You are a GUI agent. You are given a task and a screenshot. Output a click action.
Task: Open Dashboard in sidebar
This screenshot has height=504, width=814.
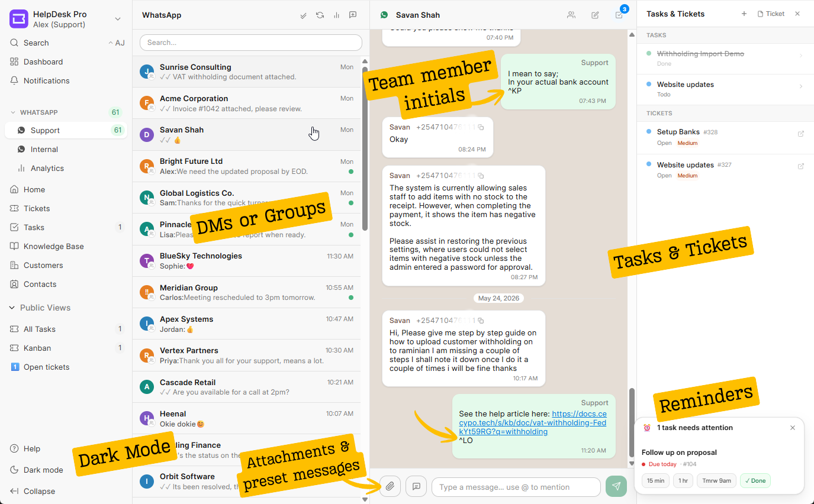(x=43, y=62)
